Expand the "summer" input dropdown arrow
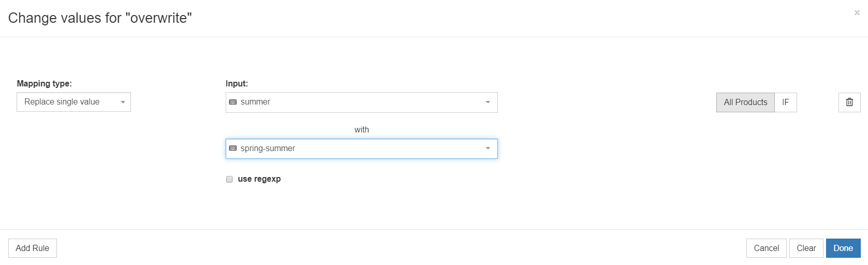The image size is (868, 265). [x=488, y=102]
